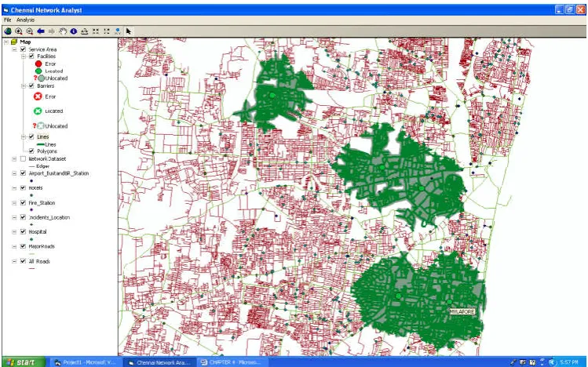The width and height of the screenshot is (588, 367).
Task: Uncheck the Hospital layer checkbox
Action: point(24,232)
